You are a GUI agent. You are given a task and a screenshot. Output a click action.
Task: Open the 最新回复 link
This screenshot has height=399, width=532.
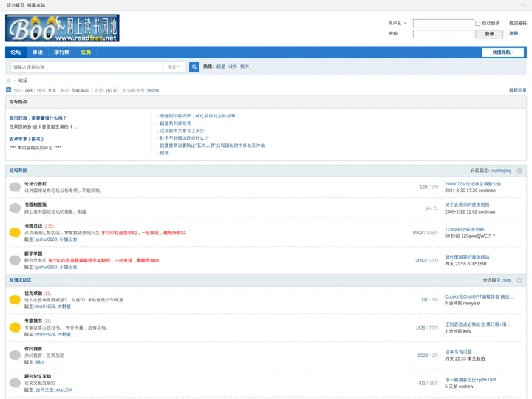pos(518,90)
